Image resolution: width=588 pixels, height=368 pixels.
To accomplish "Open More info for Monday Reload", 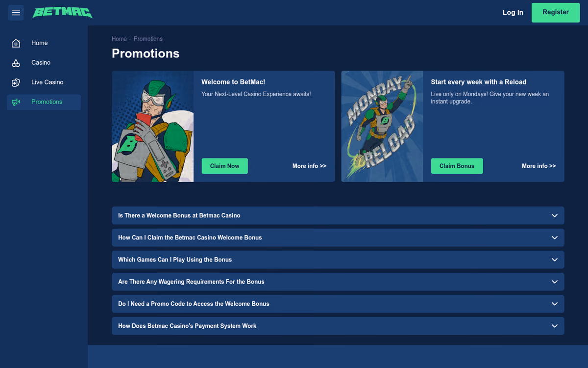I will point(539,166).
